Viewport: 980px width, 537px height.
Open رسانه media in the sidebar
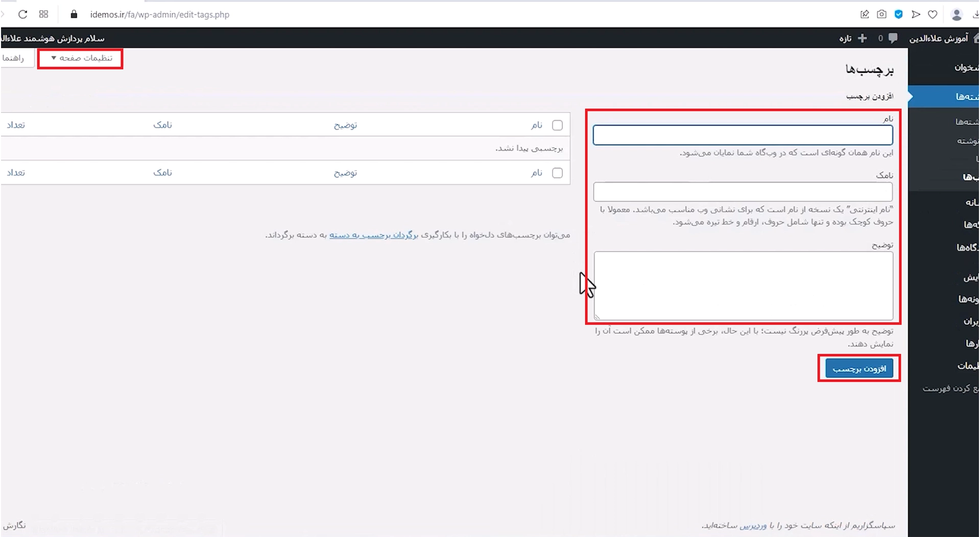point(972,202)
